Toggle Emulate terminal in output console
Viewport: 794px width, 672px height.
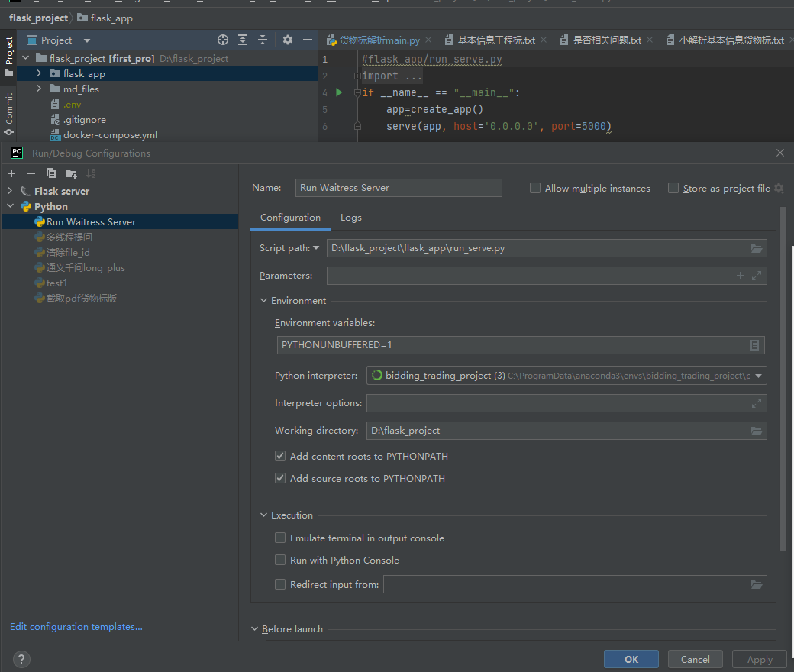point(280,538)
